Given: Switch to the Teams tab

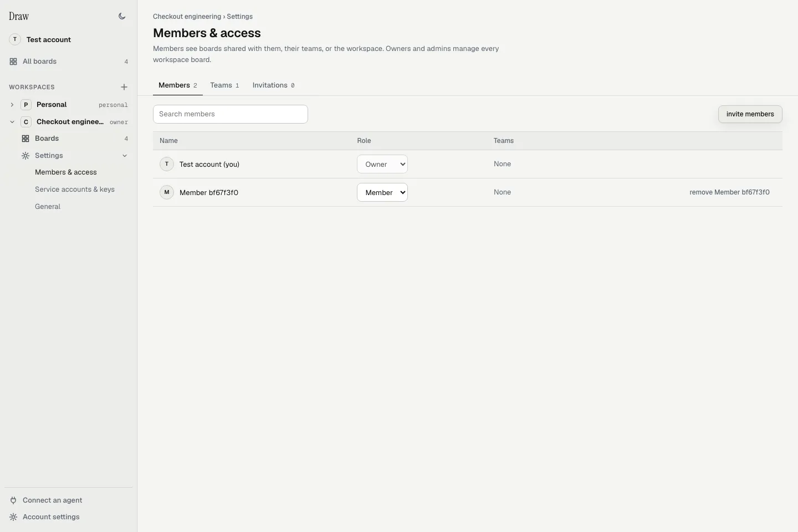Looking at the screenshot, I should [x=224, y=85].
